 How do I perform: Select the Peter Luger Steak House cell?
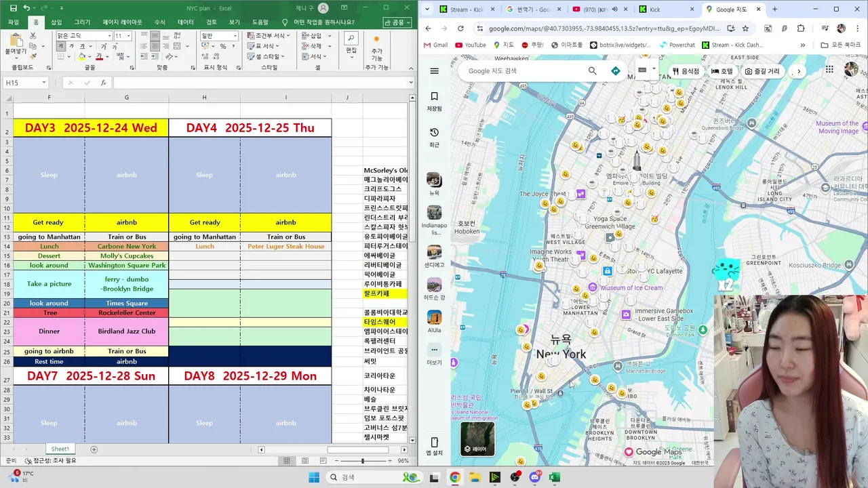tap(285, 247)
